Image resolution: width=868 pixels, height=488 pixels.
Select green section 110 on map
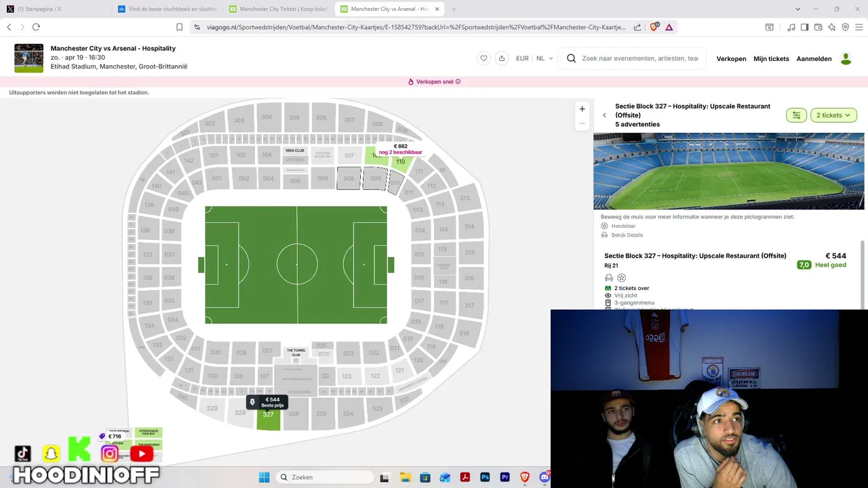pyautogui.click(x=400, y=161)
